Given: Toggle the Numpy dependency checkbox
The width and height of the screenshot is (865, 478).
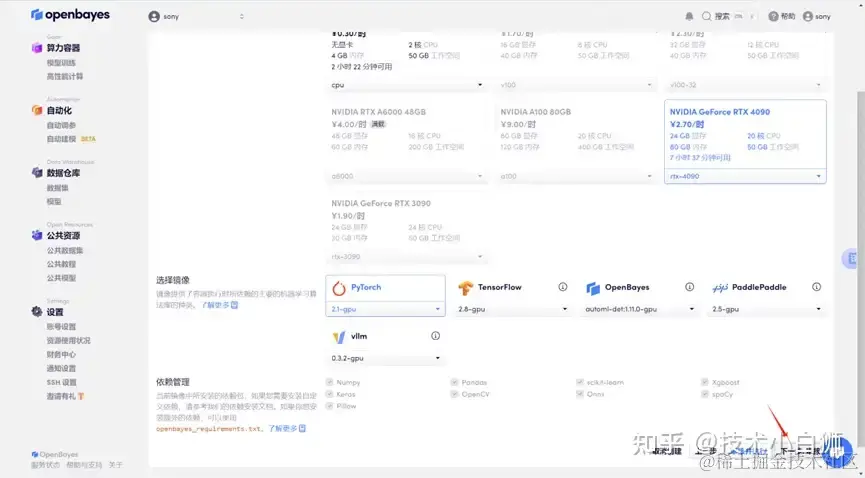Looking at the screenshot, I should point(329,382).
